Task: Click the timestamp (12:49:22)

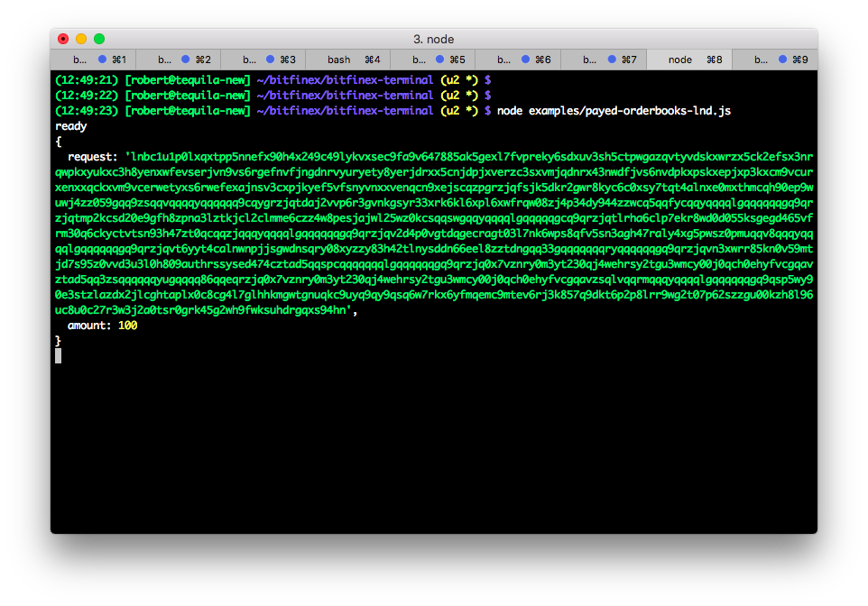Action: 87,96
